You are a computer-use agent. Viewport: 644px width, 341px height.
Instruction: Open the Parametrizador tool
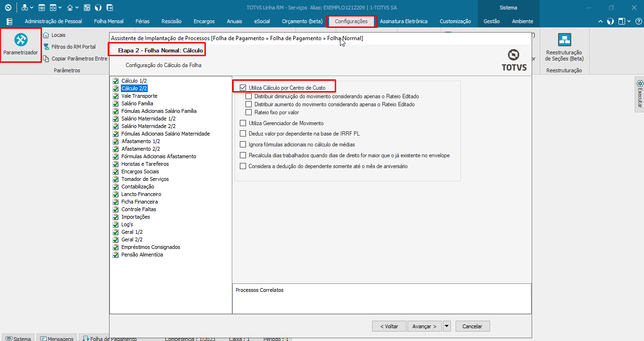21,45
